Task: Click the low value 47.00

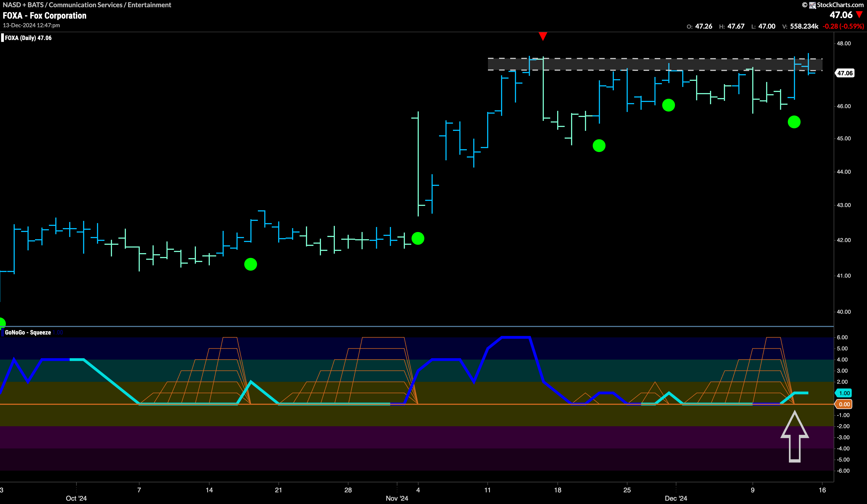Action: 767,26
